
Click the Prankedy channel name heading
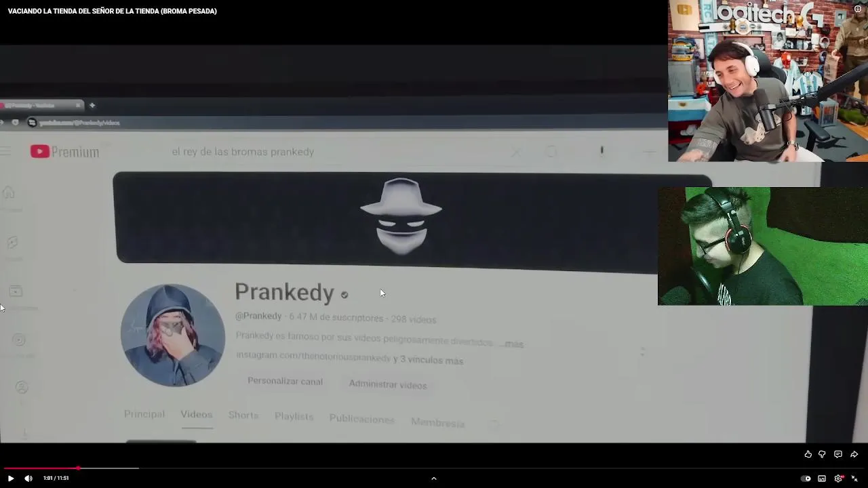[284, 292]
